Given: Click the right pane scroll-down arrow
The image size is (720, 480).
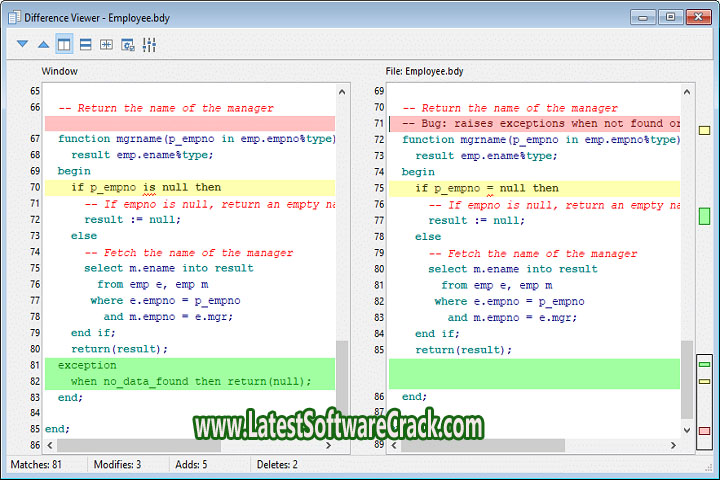Looking at the screenshot, I should [x=687, y=430].
